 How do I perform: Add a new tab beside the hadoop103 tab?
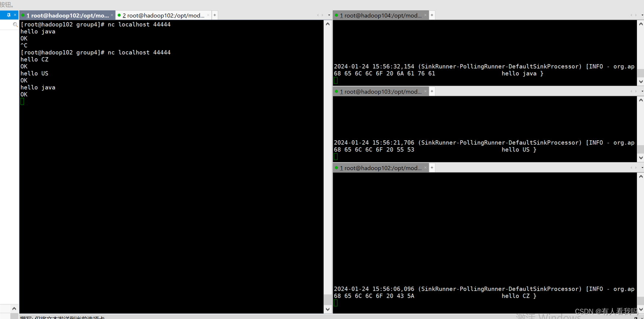[x=432, y=91]
